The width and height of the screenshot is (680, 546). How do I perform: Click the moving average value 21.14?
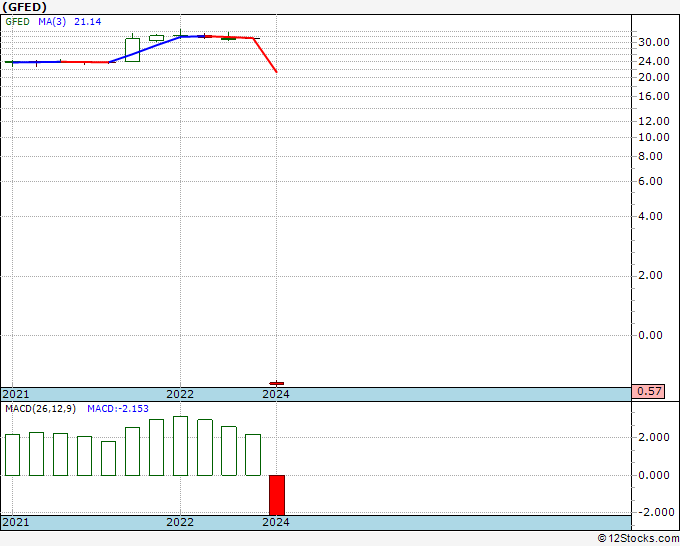point(88,22)
